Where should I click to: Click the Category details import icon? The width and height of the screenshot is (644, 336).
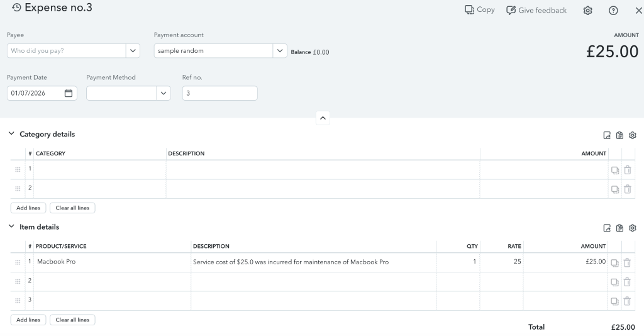point(607,135)
